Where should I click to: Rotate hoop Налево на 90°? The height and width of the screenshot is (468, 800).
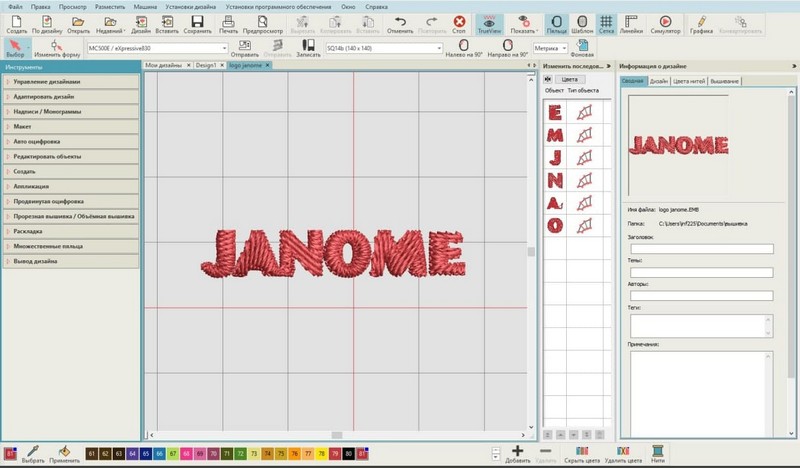pos(463,48)
